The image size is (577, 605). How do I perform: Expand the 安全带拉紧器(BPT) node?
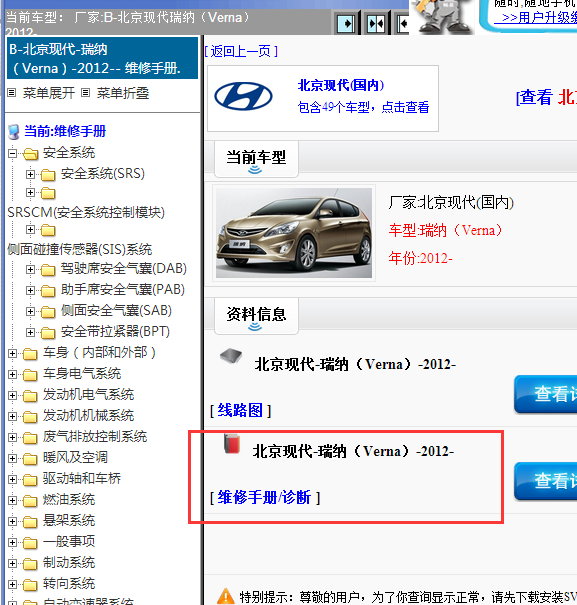(x=30, y=332)
